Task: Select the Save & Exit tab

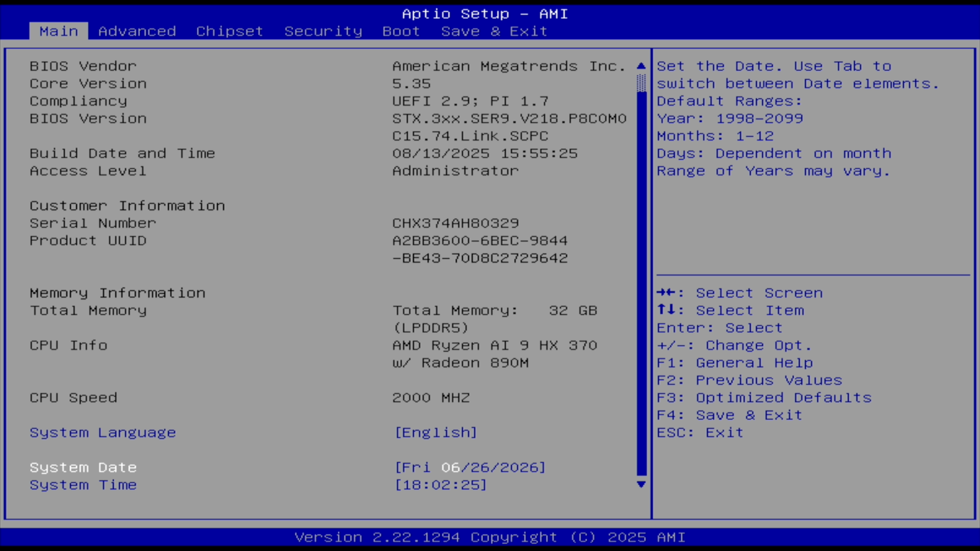Action: click(x=494, y=31)
